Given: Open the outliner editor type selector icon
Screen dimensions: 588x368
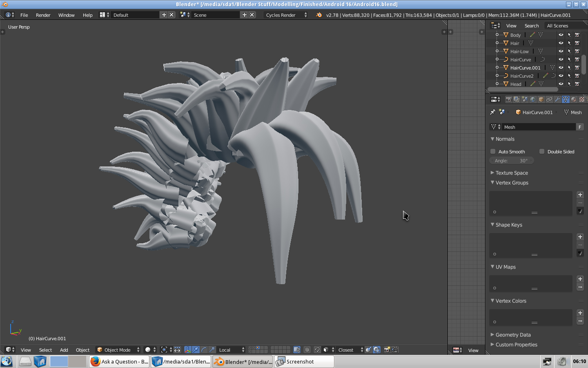Looking at the screenshot, I should click(x=495, y=25).
